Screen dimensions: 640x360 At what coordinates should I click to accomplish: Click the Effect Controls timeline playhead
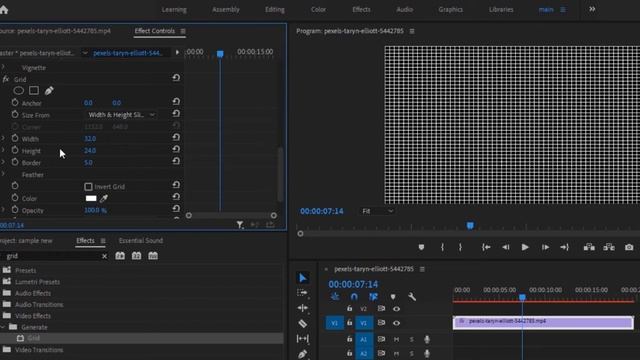(220, 53)
